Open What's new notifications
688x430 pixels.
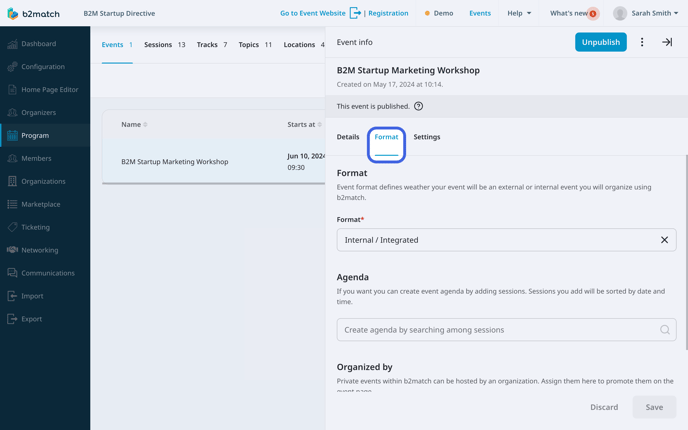tap(573, 13)
